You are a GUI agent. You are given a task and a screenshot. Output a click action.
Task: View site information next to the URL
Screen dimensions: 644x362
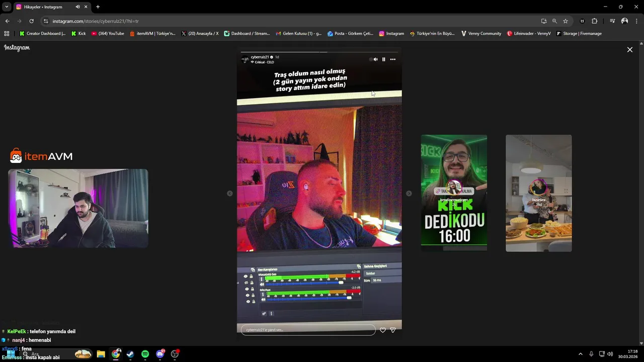pos(46,21)
